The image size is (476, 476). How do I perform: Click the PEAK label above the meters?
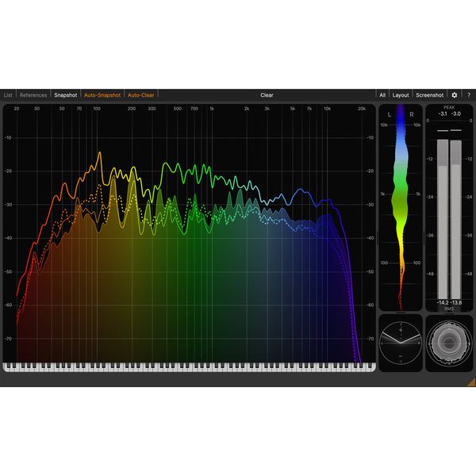(449, 107)
